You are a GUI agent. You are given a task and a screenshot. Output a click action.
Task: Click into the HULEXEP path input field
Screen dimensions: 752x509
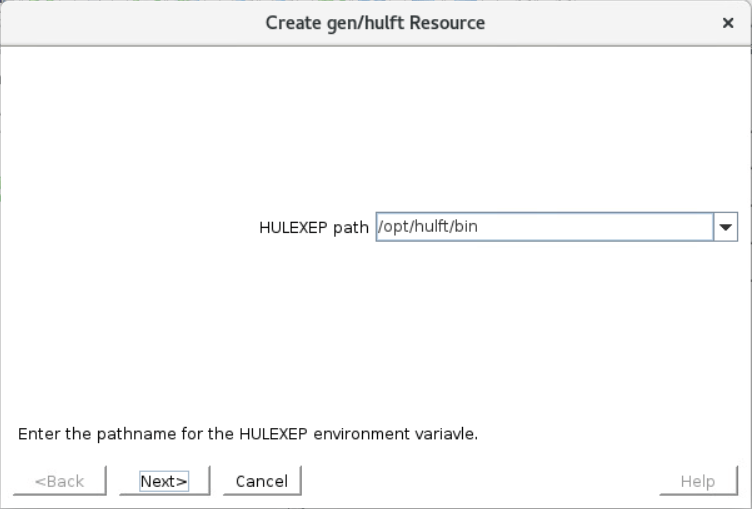pos(544,227)
